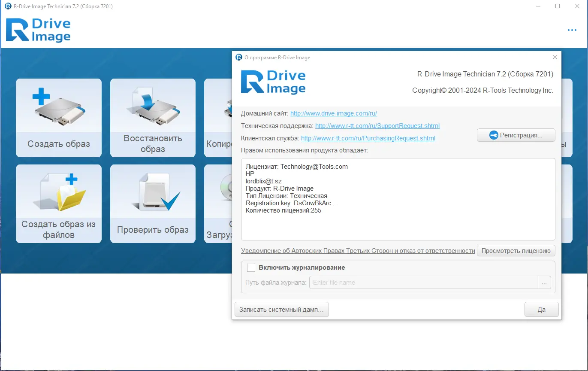Open the drive-image.com/ru home site link
The image size is (588, 371).
click(334, 113)
